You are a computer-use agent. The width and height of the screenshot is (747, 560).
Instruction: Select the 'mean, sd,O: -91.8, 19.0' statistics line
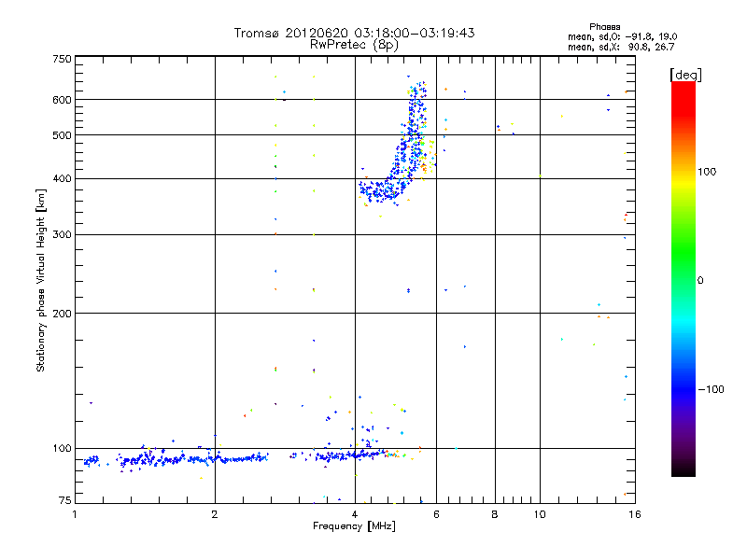click(x=622, y=36)
